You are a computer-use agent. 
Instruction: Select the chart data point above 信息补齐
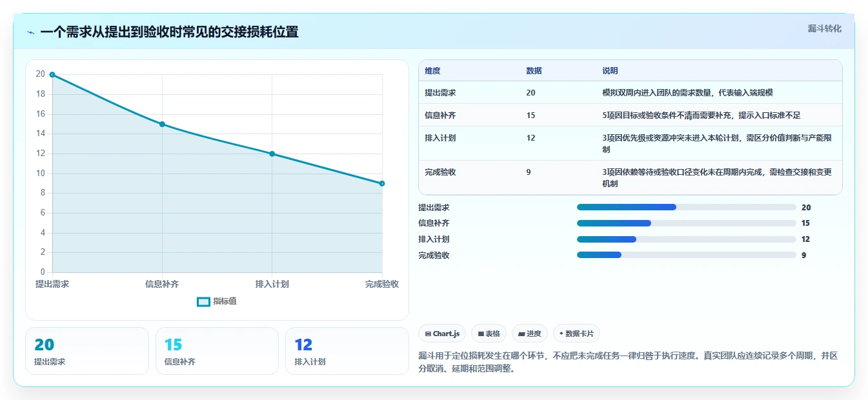162,124
